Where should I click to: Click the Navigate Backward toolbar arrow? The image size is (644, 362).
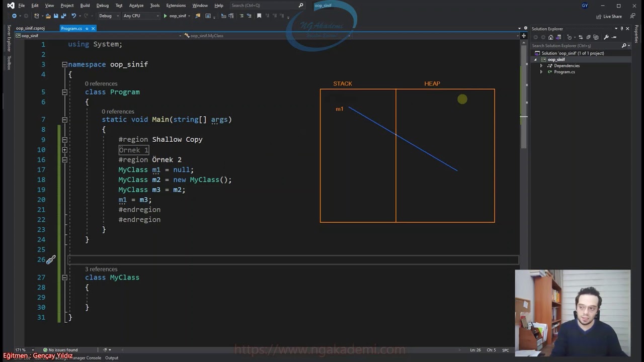click(14, 16)
